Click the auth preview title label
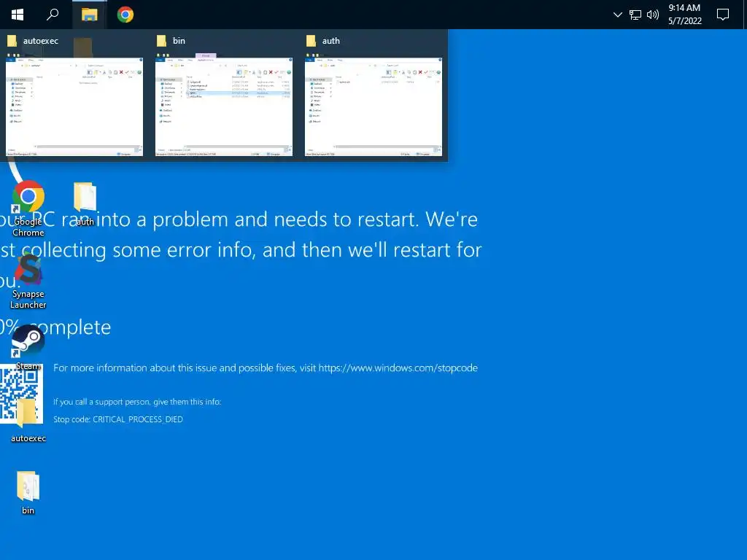Viewport: 747px width, 560px height. coord(330,41)
